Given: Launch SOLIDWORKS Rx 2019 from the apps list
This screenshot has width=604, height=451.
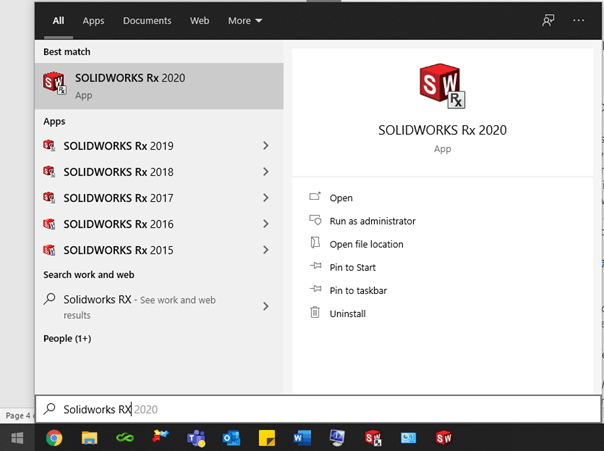Looking at the screenshot, I should pos(118,146).
